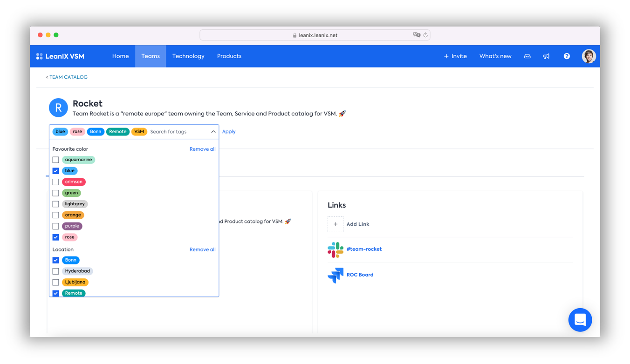The image size is (630, 364).
Task: Open the ROC Board link
Action: [x=360, y=275]
